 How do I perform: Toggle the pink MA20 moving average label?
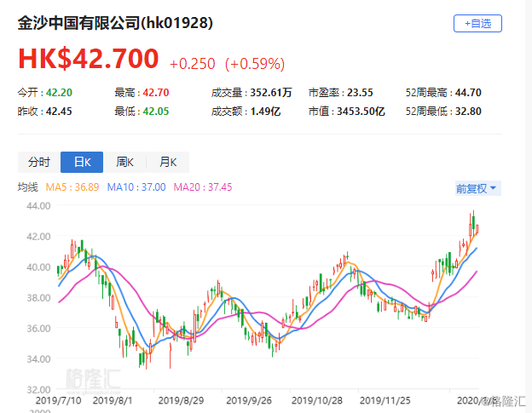(x=202, y=187)
